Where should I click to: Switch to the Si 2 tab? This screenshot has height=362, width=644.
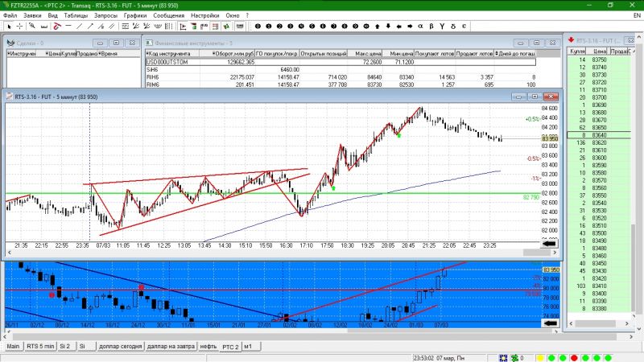tap(65, 347)
